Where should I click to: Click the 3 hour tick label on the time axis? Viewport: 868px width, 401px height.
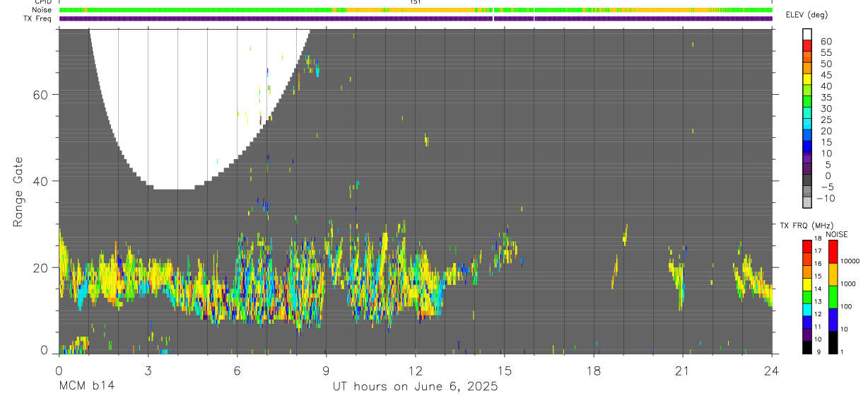click(148, 371)
